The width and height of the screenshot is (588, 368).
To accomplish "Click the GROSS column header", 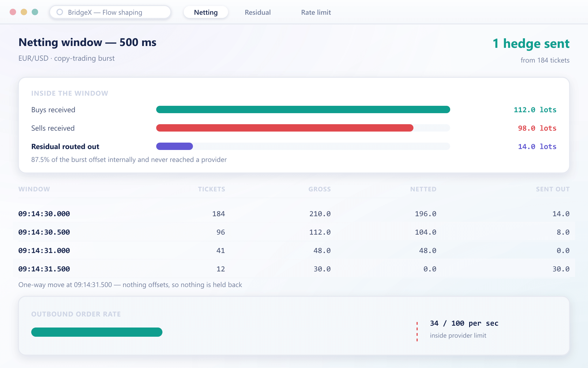I will [x=319, y=189].
